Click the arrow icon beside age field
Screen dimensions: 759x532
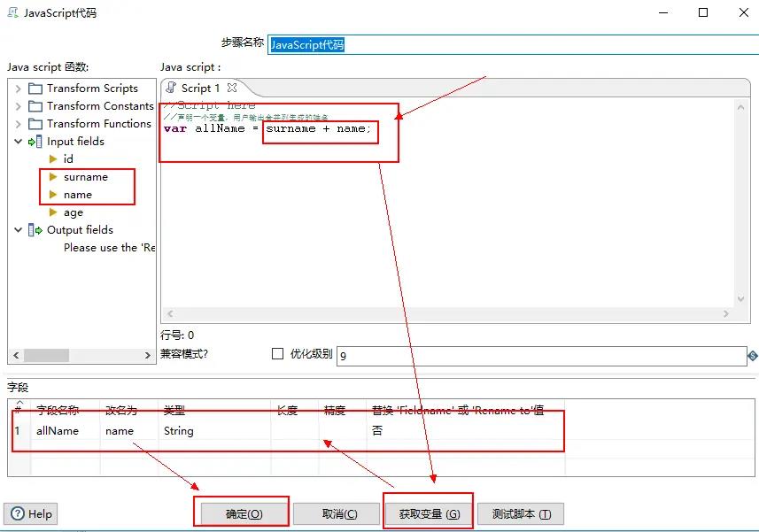[53, 212]
